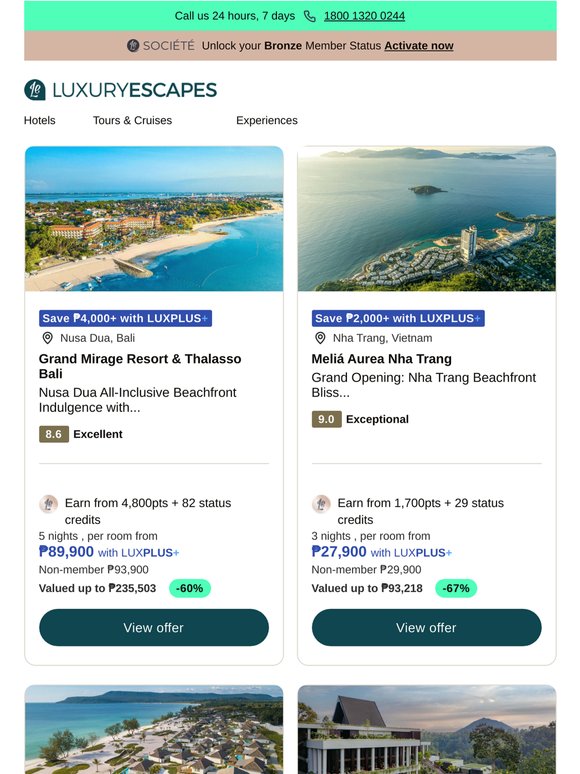Click the Luxury Escapes logo

point(120,90)
